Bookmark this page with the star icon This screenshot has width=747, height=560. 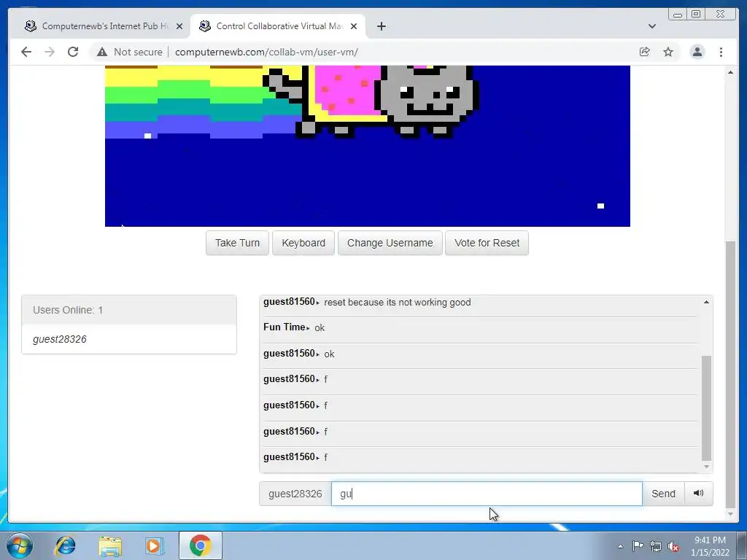click(x=668, y=52)
